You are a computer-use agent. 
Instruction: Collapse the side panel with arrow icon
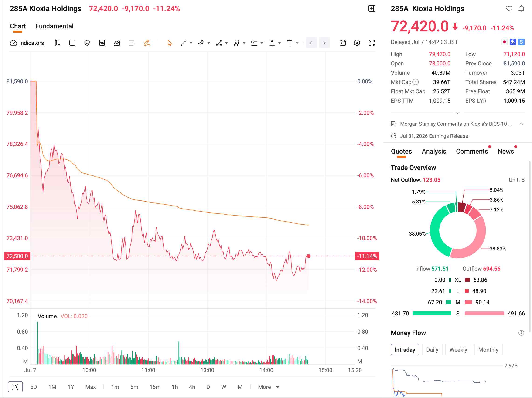[372, 9]
